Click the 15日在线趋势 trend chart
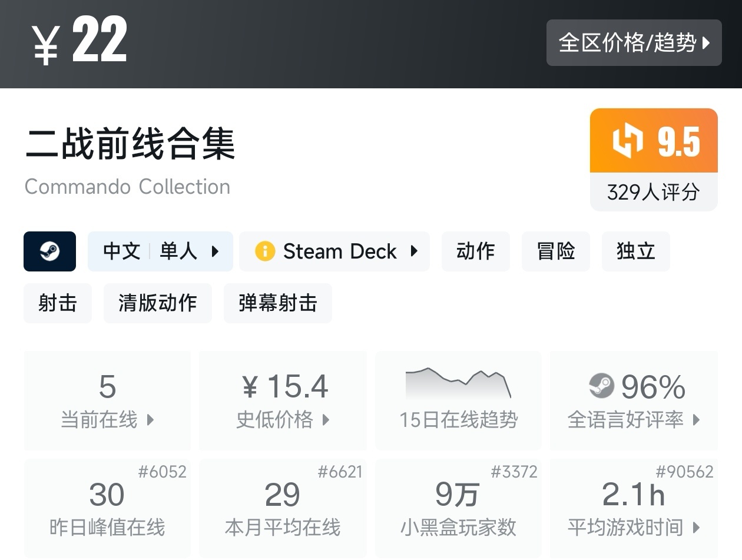 point(458,400)
